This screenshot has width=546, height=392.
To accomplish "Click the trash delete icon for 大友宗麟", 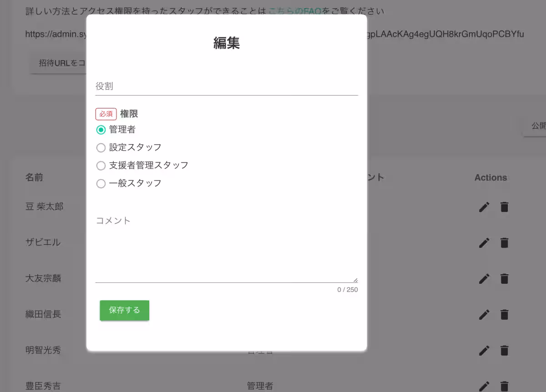I will tap(504, 278).
